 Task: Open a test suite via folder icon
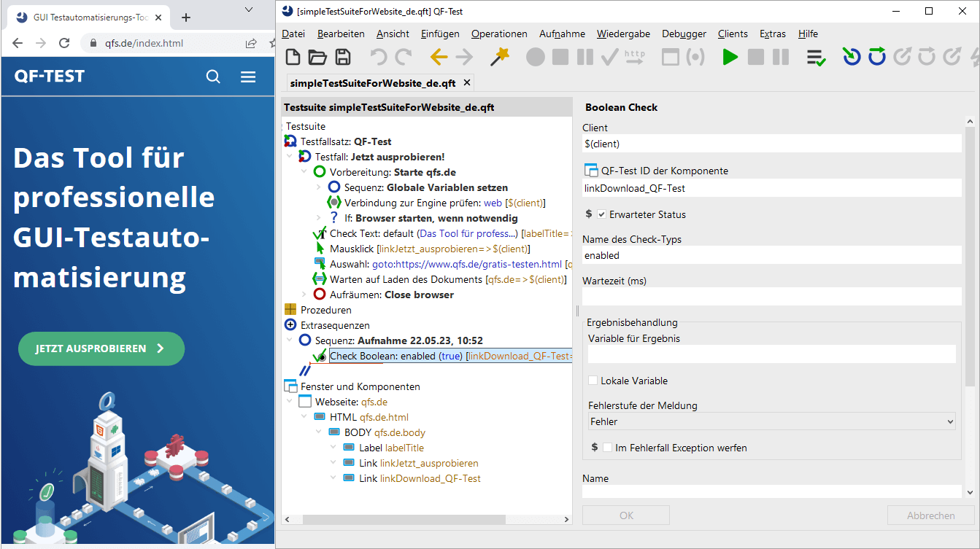[317, 58]
